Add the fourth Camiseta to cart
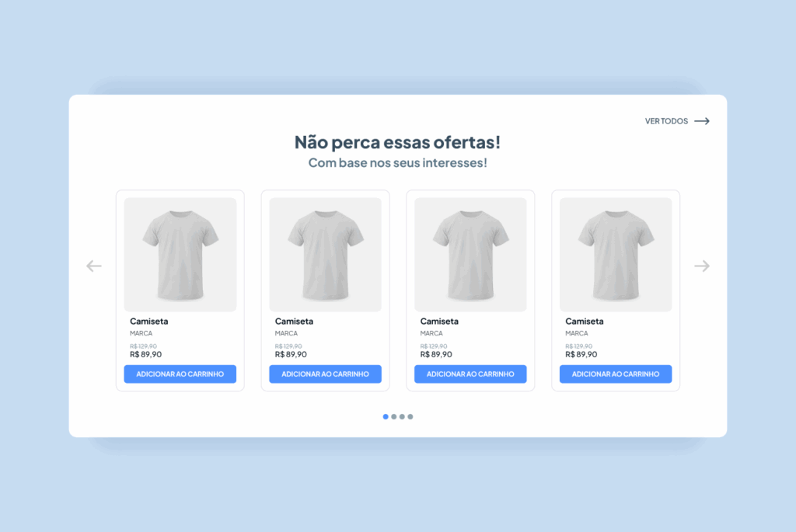The width and height of the screenshot is (796, 532). tap(616, 374)
